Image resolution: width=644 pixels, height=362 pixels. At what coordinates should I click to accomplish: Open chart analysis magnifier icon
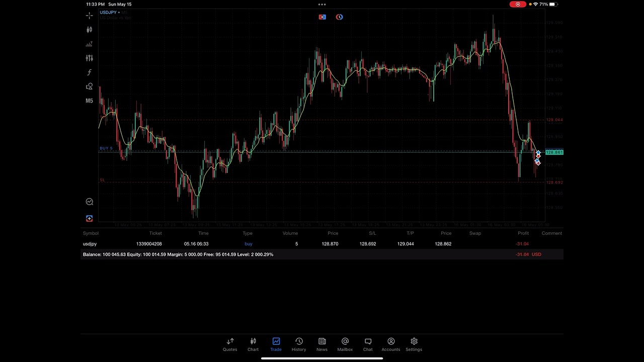click(x=89, y=202)
